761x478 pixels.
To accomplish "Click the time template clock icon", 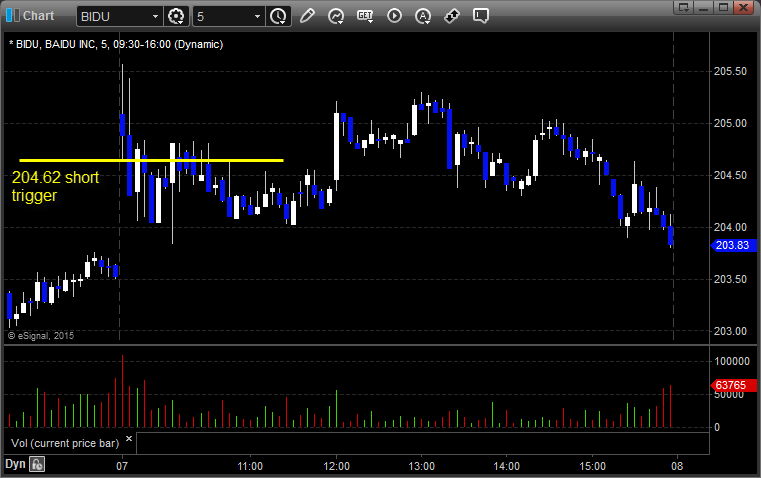I will 279,16.
